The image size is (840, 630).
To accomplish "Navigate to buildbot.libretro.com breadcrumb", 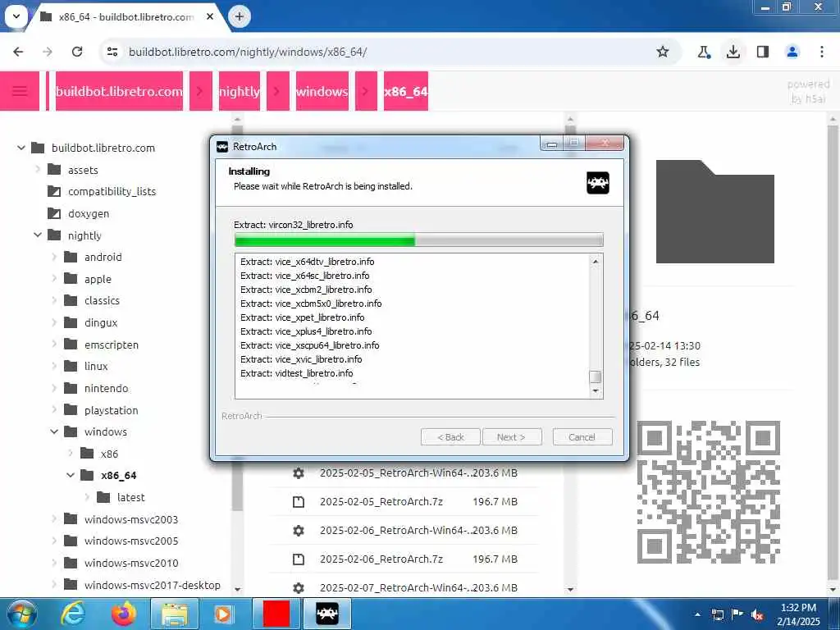I will (119, 91).
